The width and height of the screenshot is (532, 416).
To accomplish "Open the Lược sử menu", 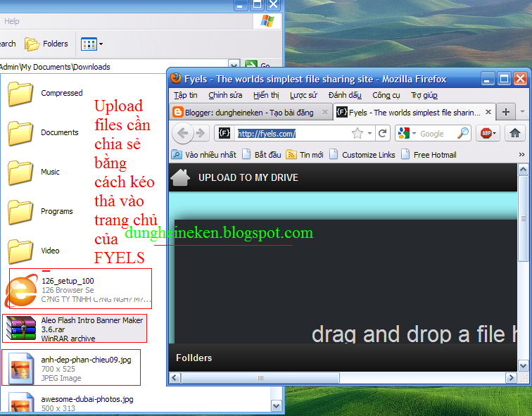I will click(303, 95).
